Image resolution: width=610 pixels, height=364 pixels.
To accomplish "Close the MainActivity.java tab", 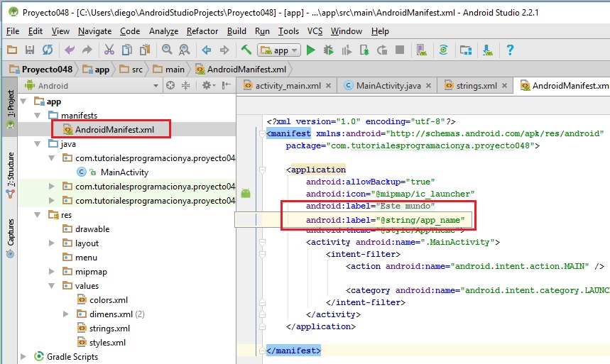I will click(428, 86).
